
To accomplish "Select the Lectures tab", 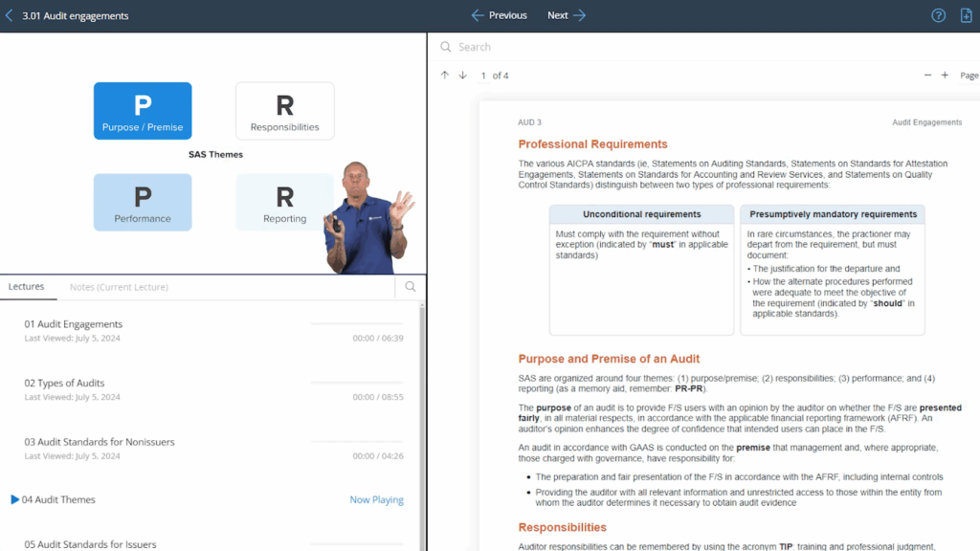I will click(x=28, y=287).
